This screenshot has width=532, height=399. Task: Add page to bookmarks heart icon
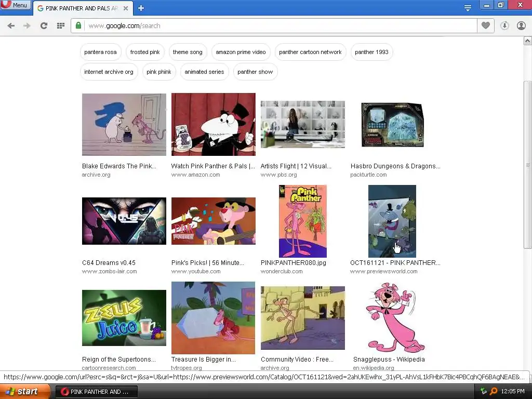click(486, 25)
